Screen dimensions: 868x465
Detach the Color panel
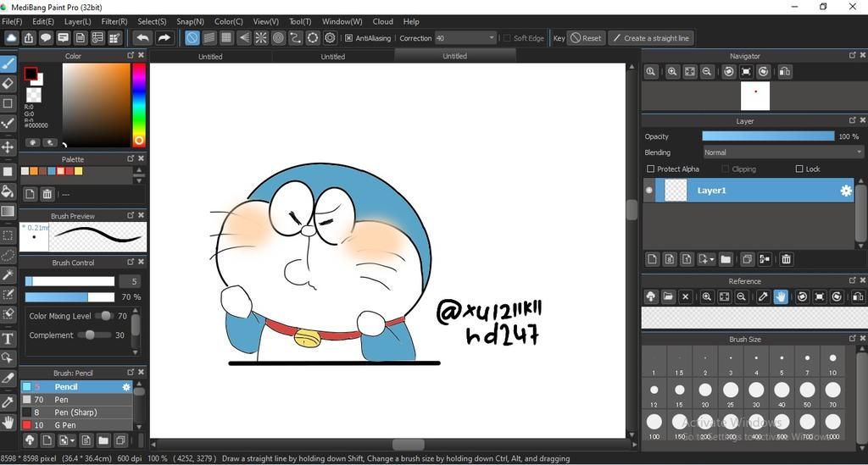(131, 55)
